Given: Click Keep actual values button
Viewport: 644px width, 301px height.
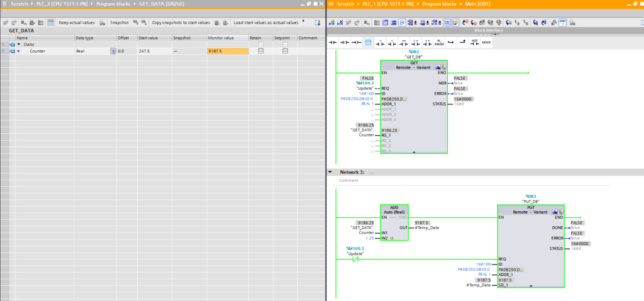Looking at the screenshot, I should tap(76, 22).
